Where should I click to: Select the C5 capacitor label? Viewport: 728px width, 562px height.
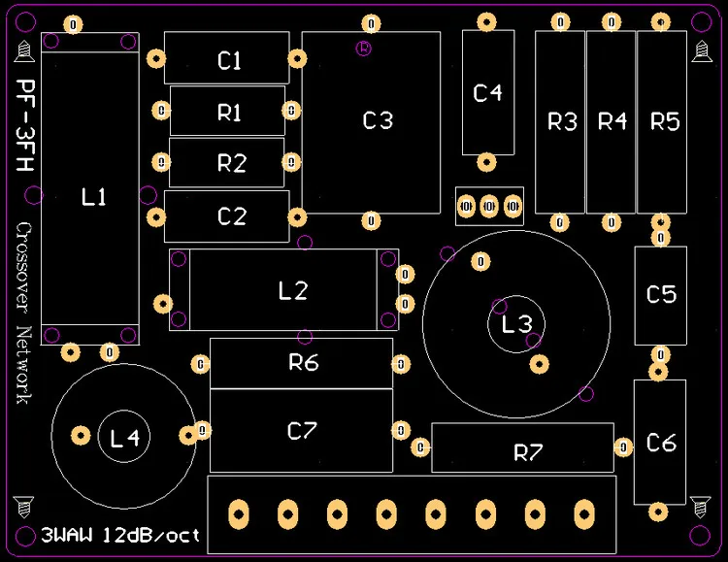662,294
